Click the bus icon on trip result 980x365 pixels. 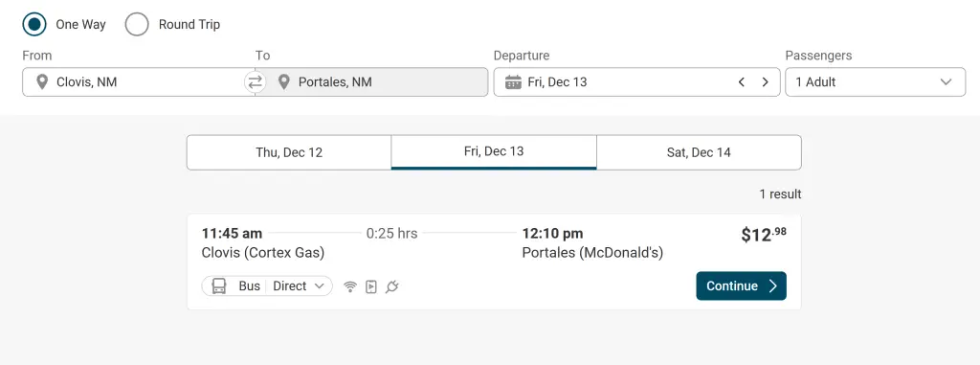219,286
